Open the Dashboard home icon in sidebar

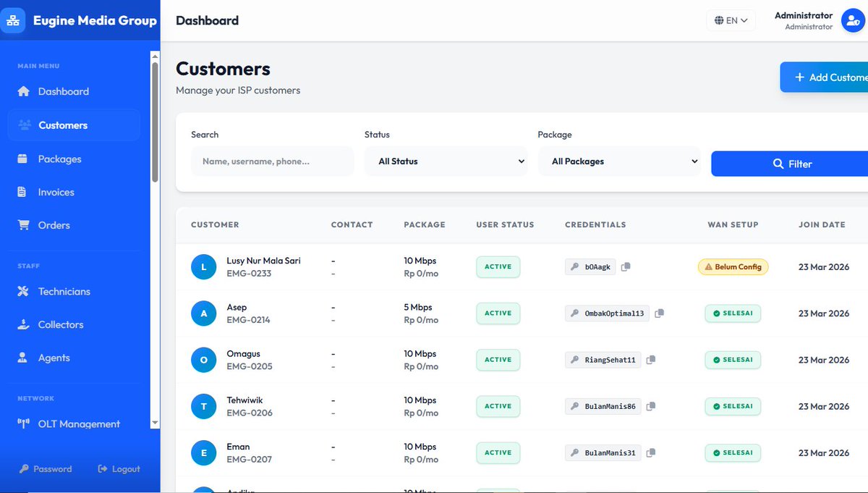click(23, 91)
